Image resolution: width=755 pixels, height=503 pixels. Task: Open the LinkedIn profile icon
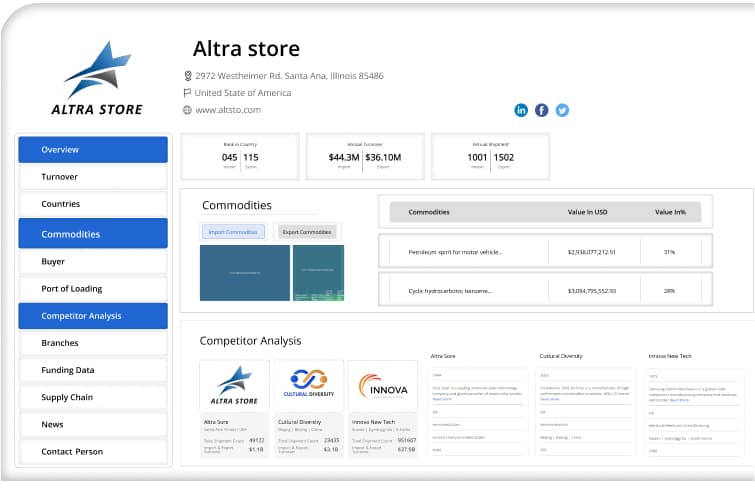pos(521,110)
